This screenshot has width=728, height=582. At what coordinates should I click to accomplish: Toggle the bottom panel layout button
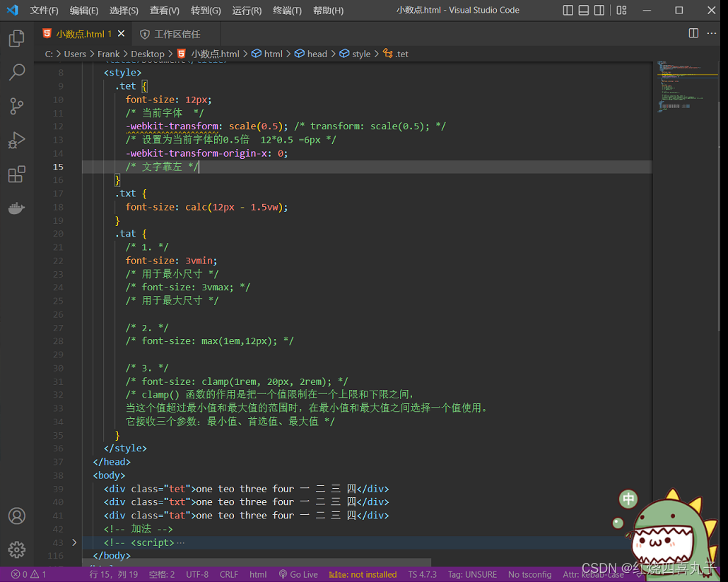tap(584, 10)
